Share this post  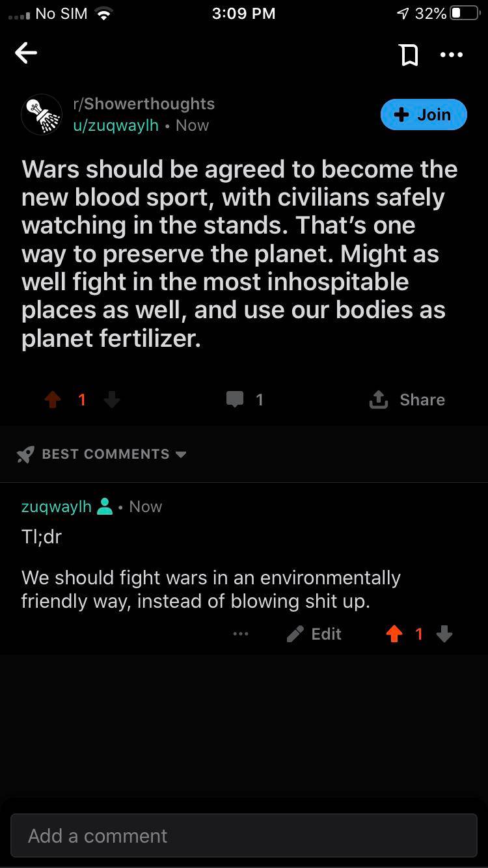tap(407, 400)
